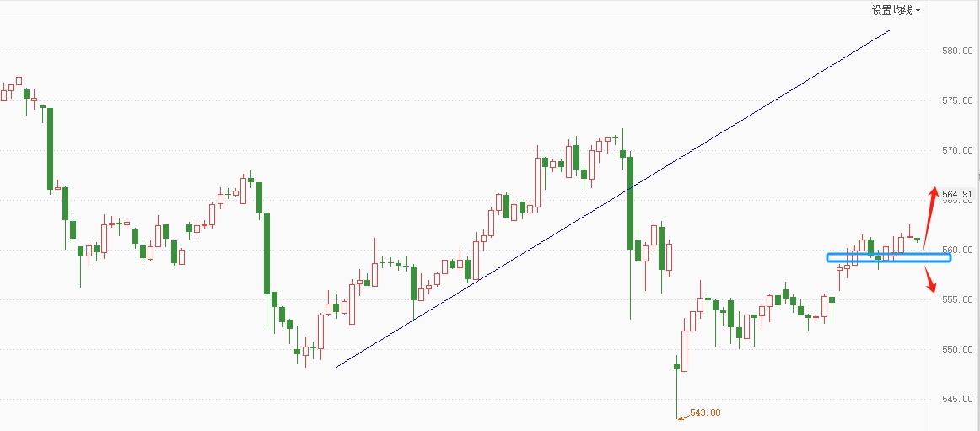Viewport: 980px width, 431px height.
Task: Click the orange arrow pointing to 543.00 low
Action: pos(683,415)
